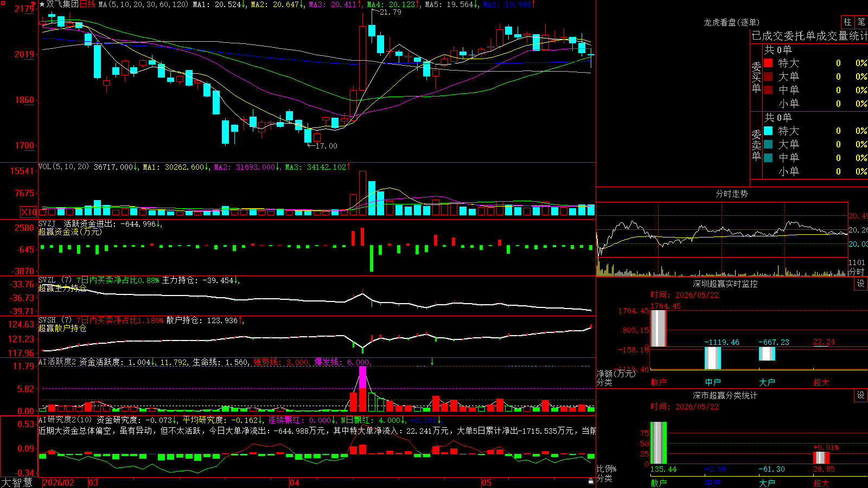
Task: Click the 散户持仓: 123.936 value
Action: [x=202, y=320]
